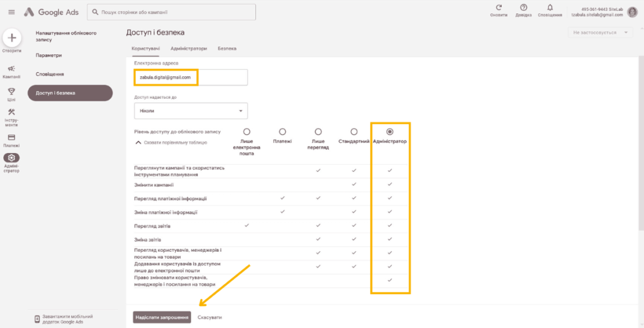Viewport: 644px width, 328px height.
Task: Select the Платежі access level radio
Action: (x=282, y=132)
